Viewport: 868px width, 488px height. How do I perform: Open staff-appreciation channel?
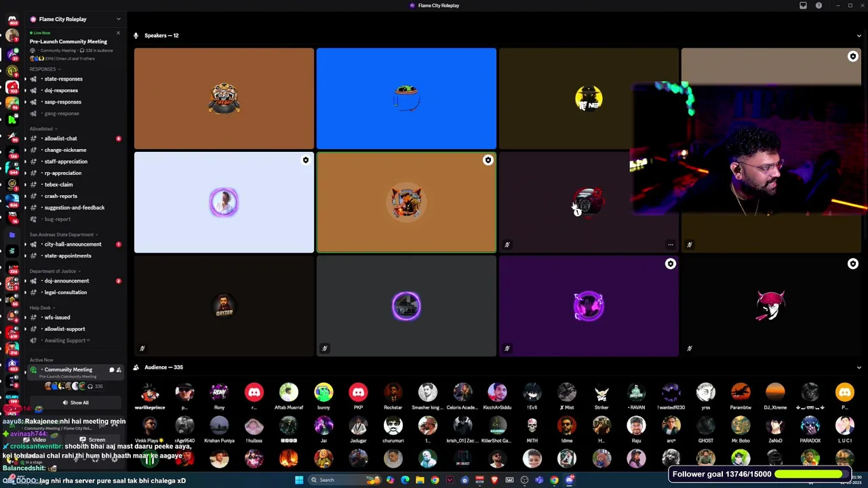tap(75, 161)
